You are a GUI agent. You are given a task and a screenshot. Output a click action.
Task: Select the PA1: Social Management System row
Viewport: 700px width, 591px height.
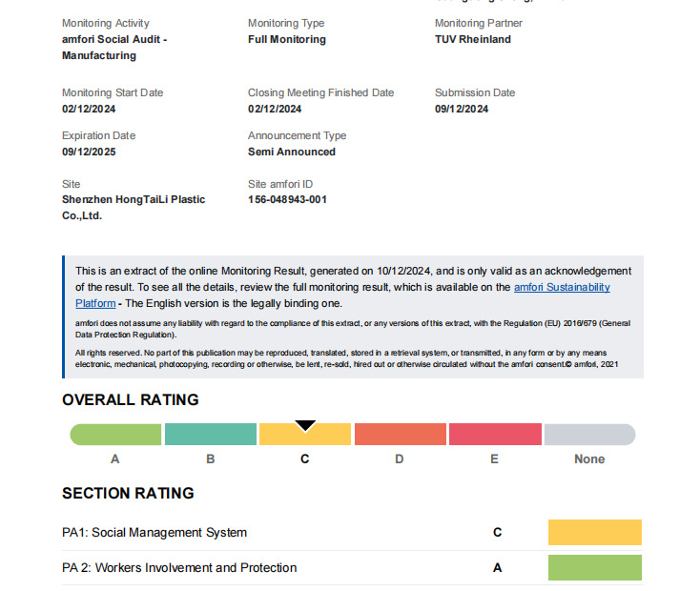point(352,533)
